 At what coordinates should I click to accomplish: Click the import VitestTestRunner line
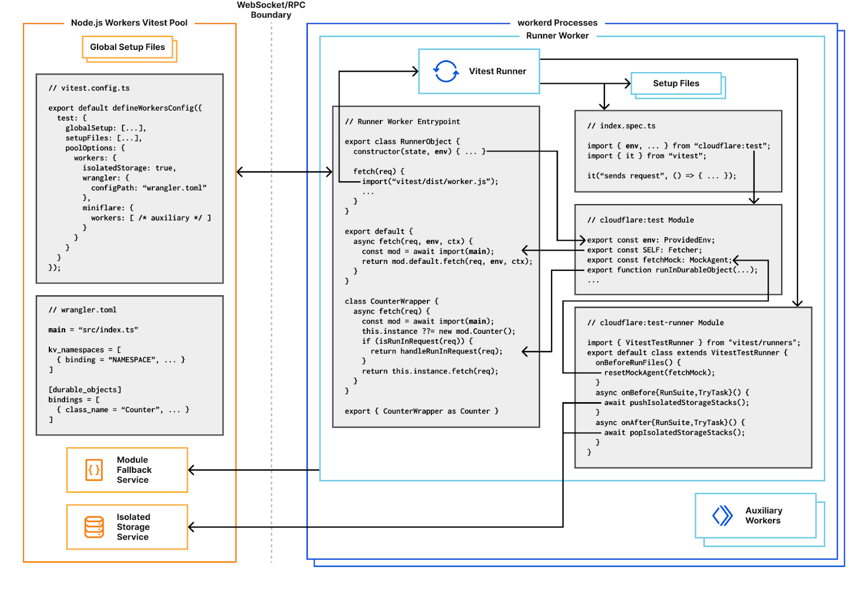[x=694, y=343]
